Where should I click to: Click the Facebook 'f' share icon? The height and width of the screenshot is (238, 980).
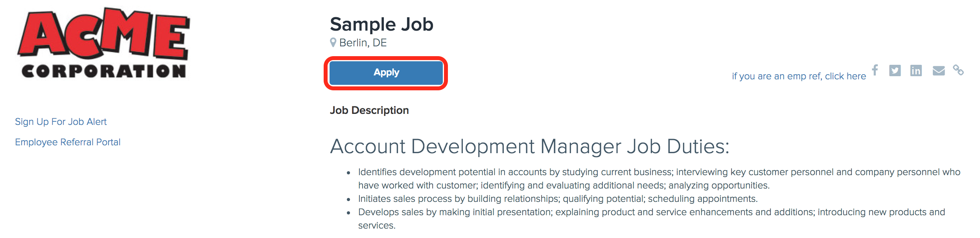click(x=875, y=71)
